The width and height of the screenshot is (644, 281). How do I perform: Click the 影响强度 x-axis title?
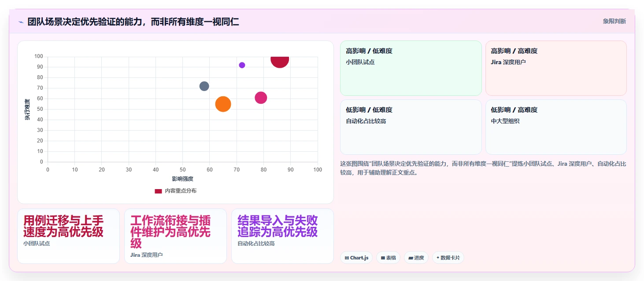coord(183,179)
